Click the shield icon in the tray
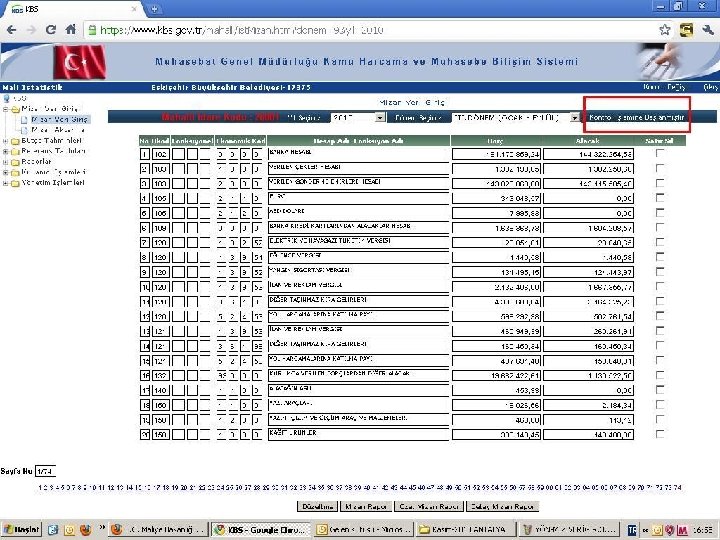This screenshot has height=540, width=720. pos(670,530)
